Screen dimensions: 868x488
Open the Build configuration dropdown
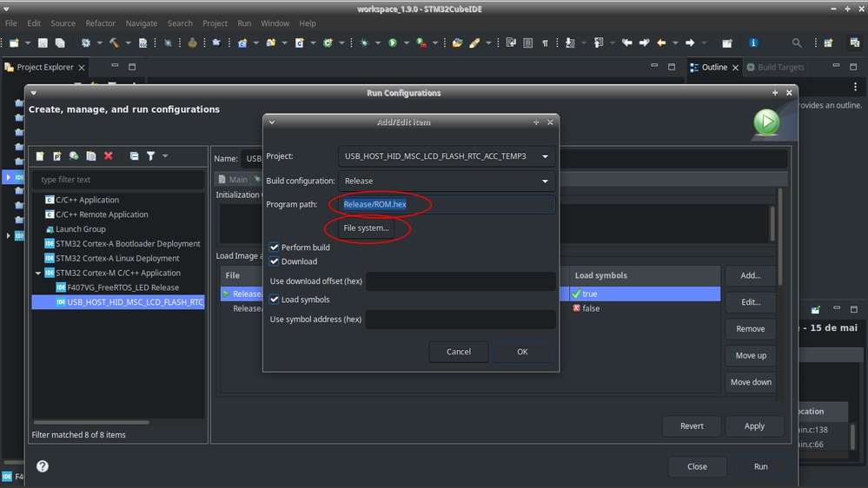tap(447, 181)
